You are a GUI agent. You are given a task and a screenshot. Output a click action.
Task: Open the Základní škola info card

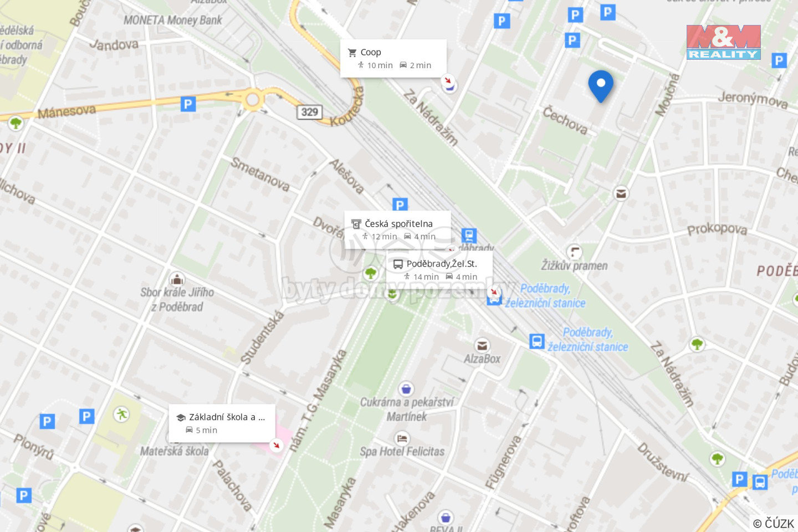[x=222, y=423]
